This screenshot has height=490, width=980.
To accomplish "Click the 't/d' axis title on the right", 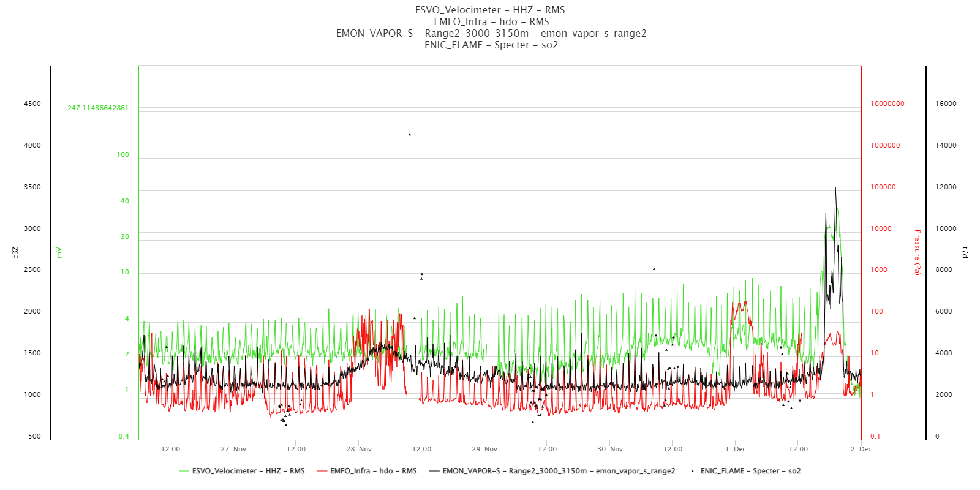I will click(965, 252).
